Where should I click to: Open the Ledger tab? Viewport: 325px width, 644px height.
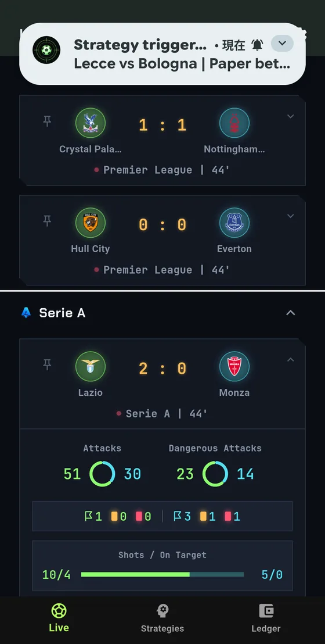pos(266,618)
